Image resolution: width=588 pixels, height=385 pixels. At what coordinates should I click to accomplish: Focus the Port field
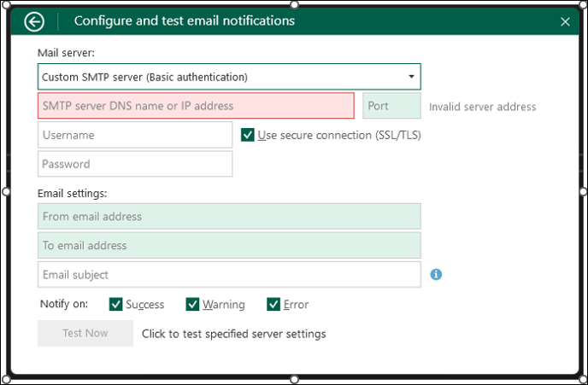[391, 106]
